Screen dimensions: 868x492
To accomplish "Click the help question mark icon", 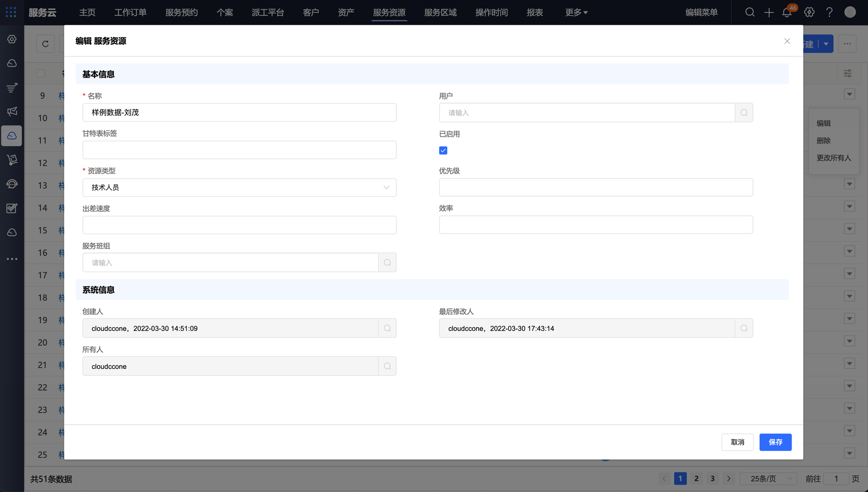I will (x=829, y=13).
